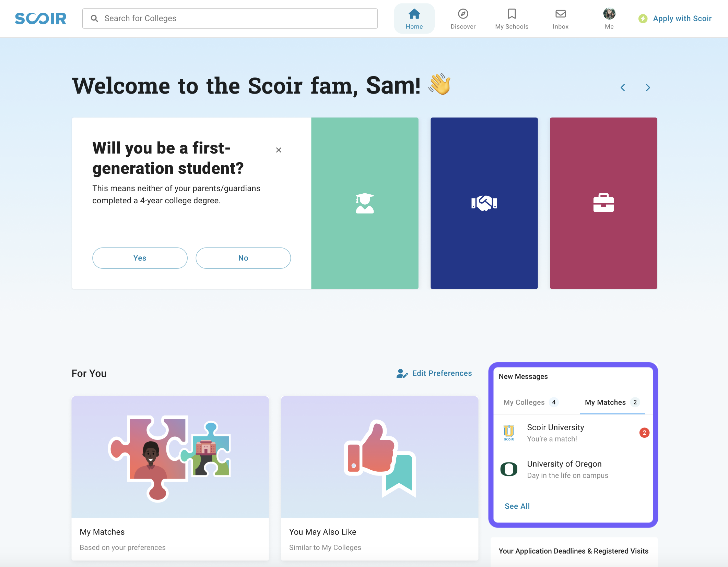Dismiss the first-generation student prompt
The height and width of the screenshot is (567, 728).
tap(278, 149)
